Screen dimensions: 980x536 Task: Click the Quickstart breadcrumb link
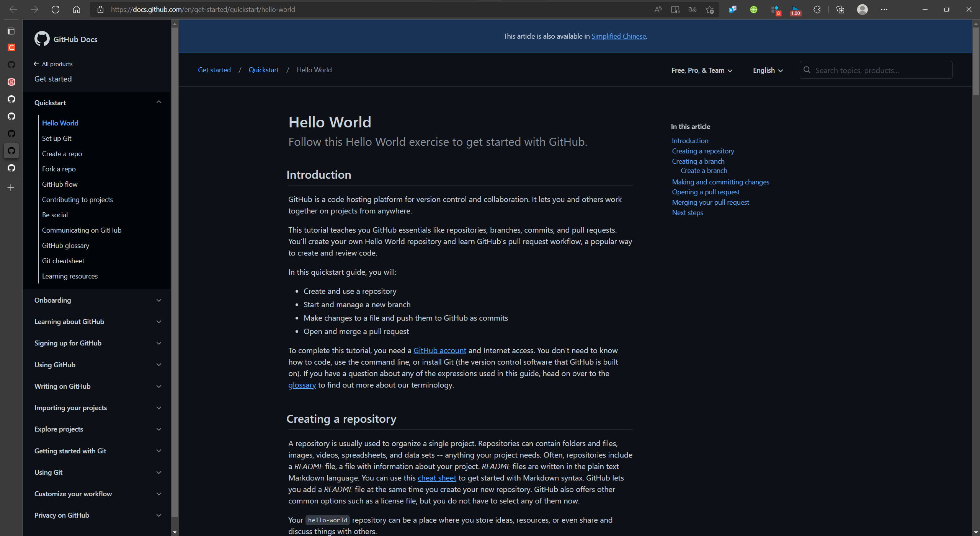coord(263,70)
